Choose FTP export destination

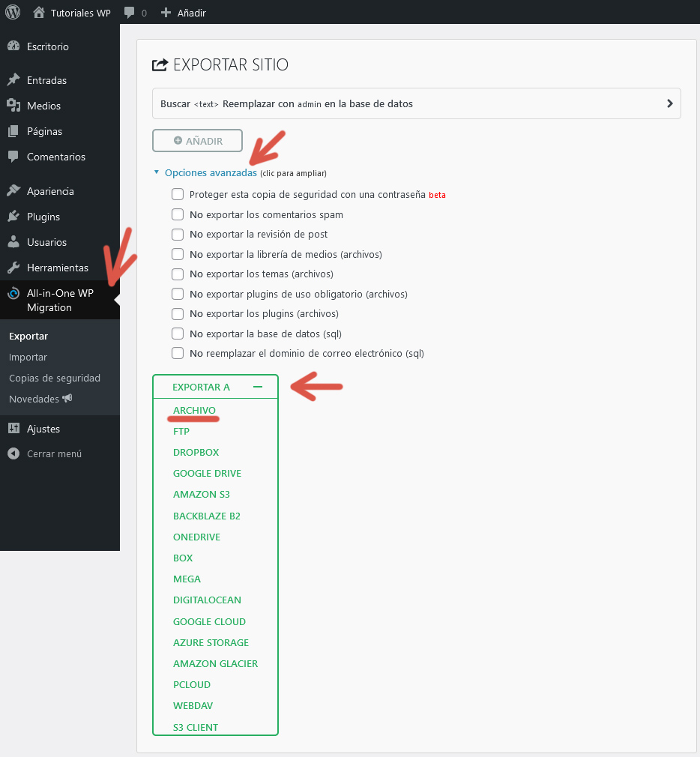181,431
